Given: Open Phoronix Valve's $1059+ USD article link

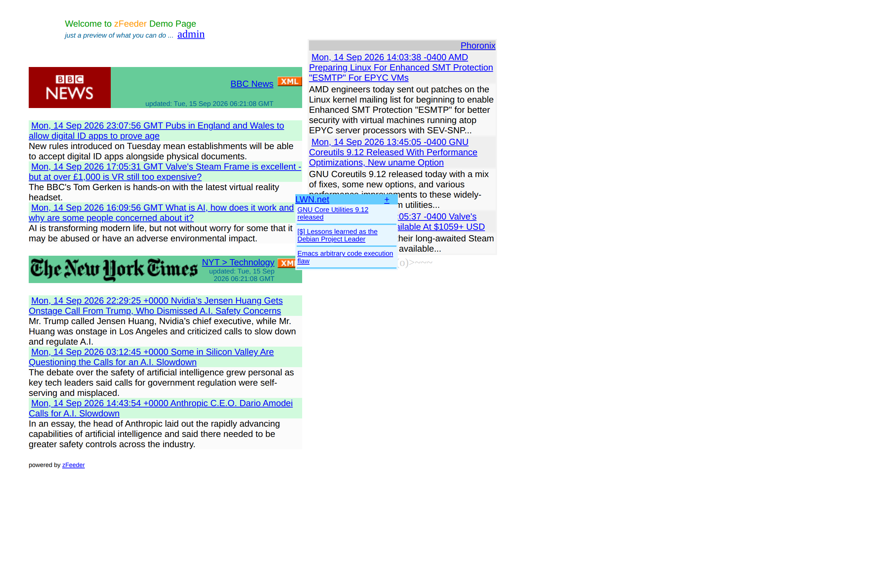Looking at the screenshot, I should 441,222.
